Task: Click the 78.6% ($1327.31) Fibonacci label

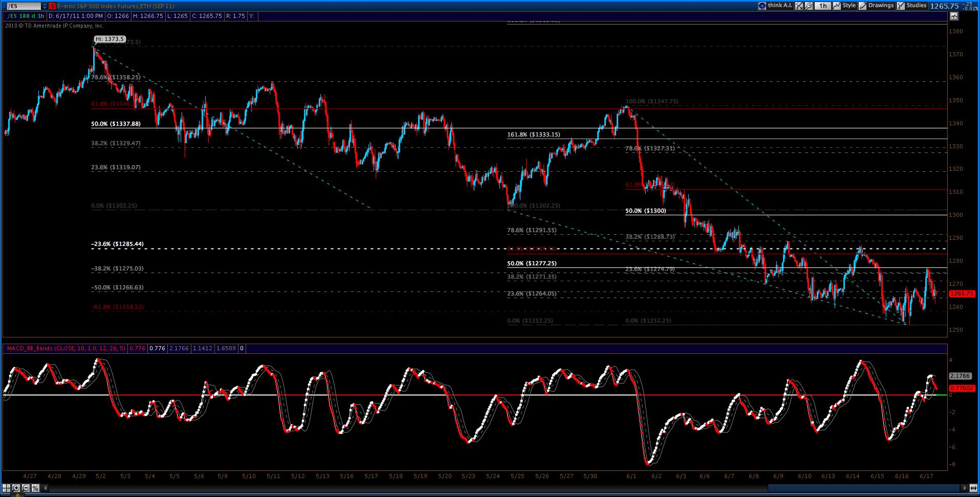Action: pyautogui.click(x=650, y=148)
